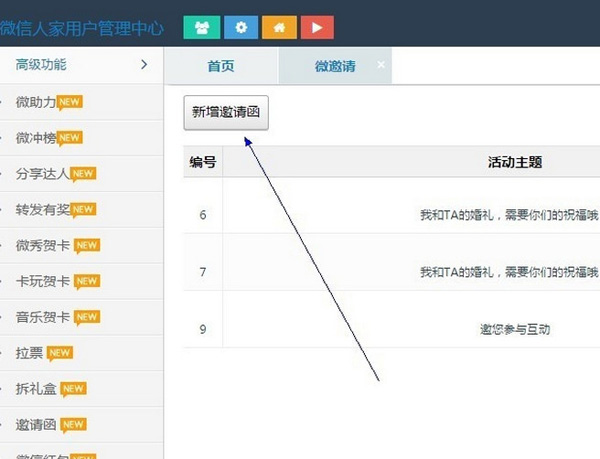Open 卡玩贺卡 in the sidebar

pyautogui.click(x=82, y=282)
